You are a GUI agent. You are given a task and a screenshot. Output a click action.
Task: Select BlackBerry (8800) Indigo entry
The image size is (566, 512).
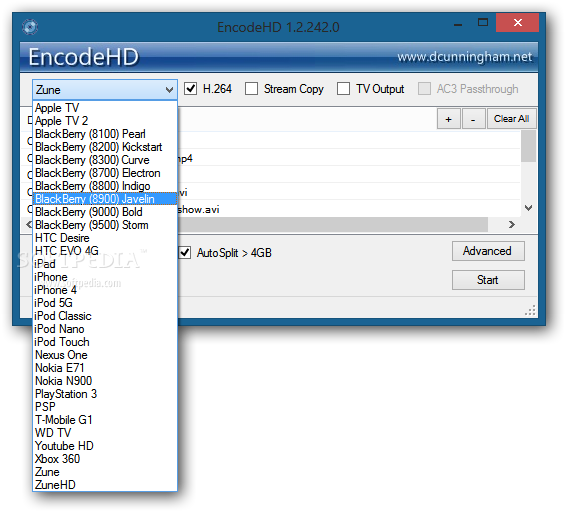[x=105, y=186]
